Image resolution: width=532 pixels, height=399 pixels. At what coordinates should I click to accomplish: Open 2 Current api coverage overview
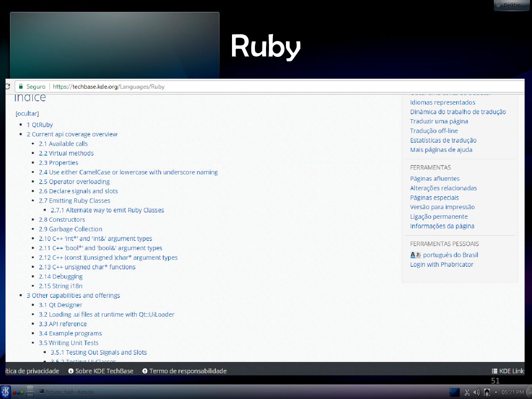coord(72,134)
